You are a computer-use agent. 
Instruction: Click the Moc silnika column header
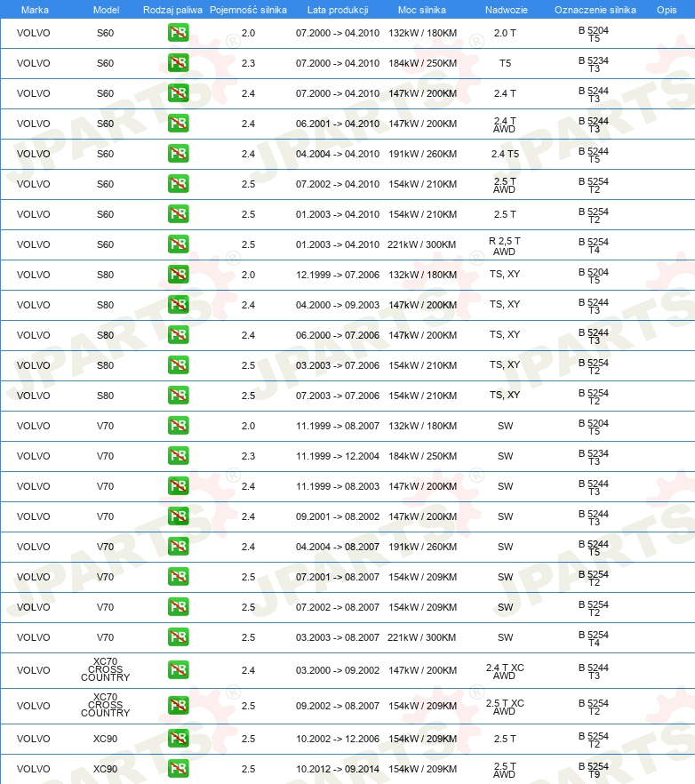(x=422, y=10)
